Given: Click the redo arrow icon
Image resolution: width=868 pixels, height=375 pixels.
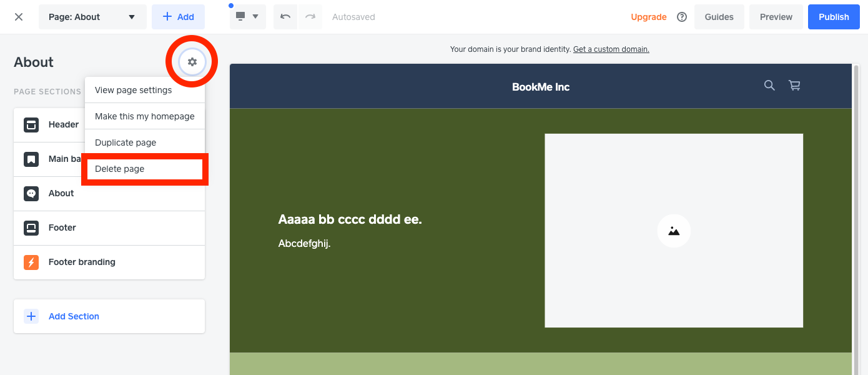Looking at the screenshot, I should [310, 17].
